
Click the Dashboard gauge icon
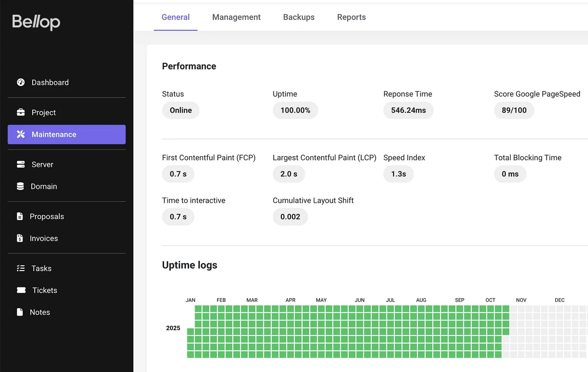click(x=21, y=82)
